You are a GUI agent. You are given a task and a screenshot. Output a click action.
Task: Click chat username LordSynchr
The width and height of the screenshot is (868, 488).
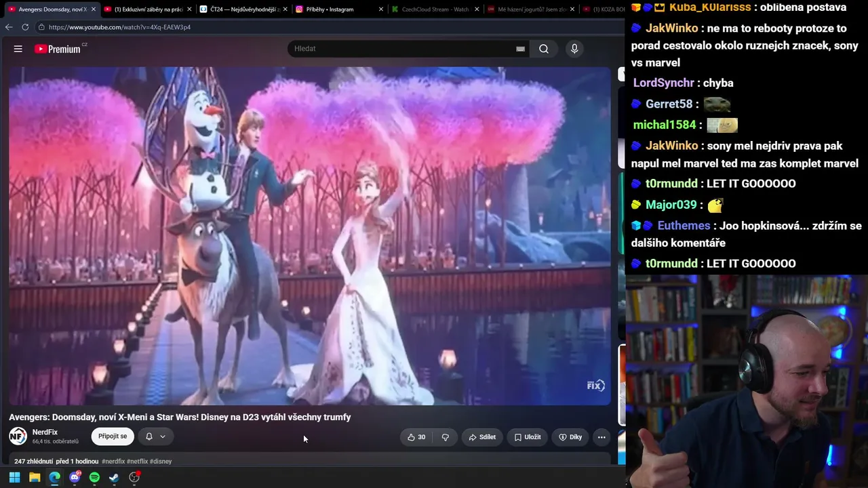click(x=664, y=83)
